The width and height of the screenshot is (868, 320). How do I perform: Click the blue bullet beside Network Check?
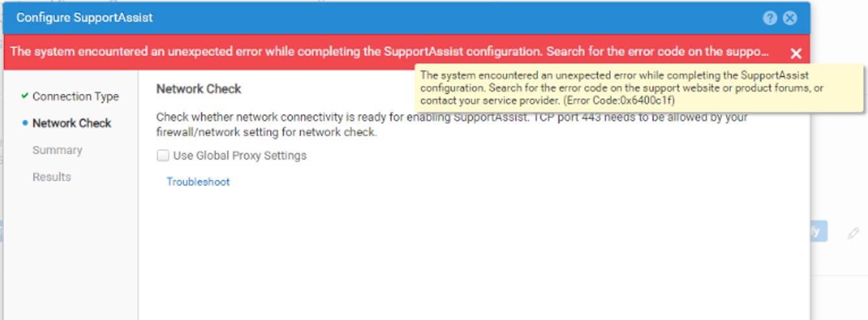pos(25,123)
